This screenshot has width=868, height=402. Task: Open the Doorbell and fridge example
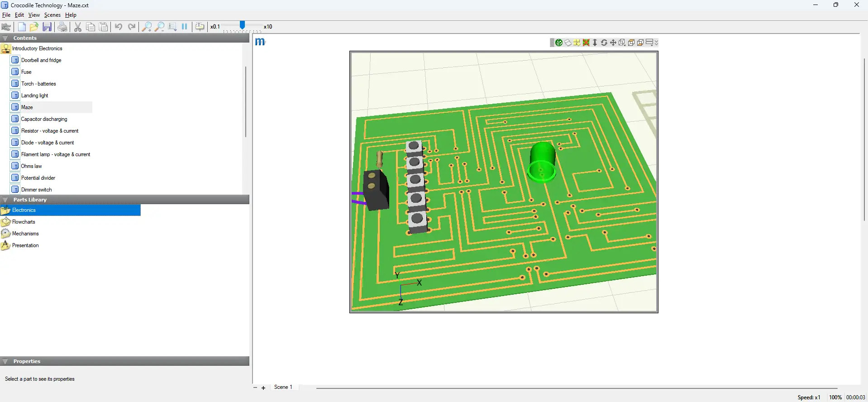point(36,60)
